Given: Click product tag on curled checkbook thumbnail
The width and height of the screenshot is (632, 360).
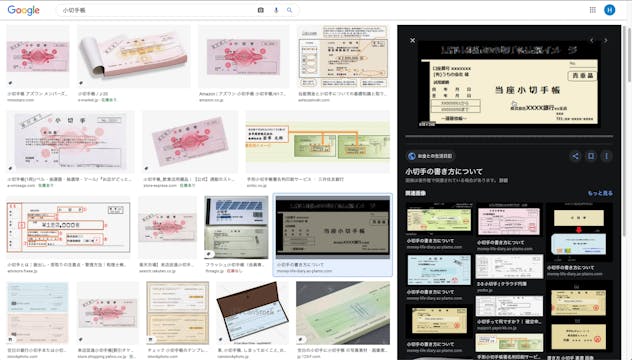Looking at the screenshot, I should point(81,83).
